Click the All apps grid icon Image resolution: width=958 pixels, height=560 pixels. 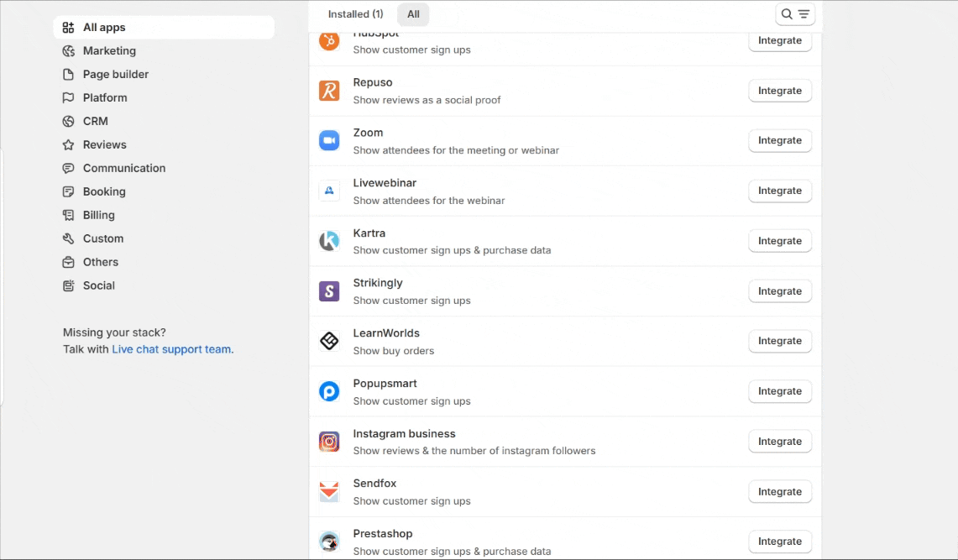tap(69, 28)
